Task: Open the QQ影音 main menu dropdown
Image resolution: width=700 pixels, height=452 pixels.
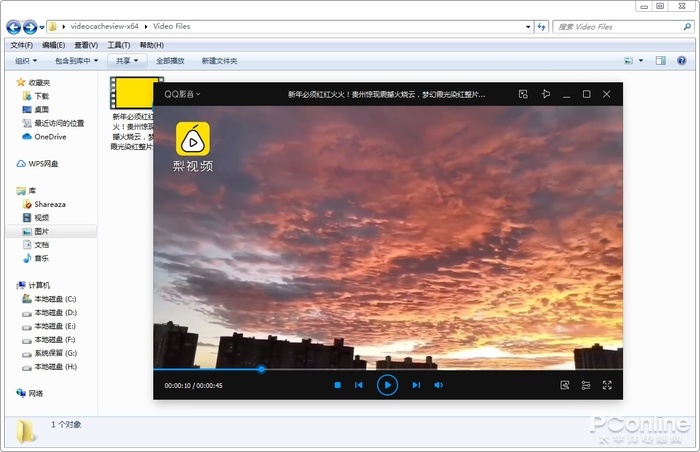Action: (x=183, y=95)
